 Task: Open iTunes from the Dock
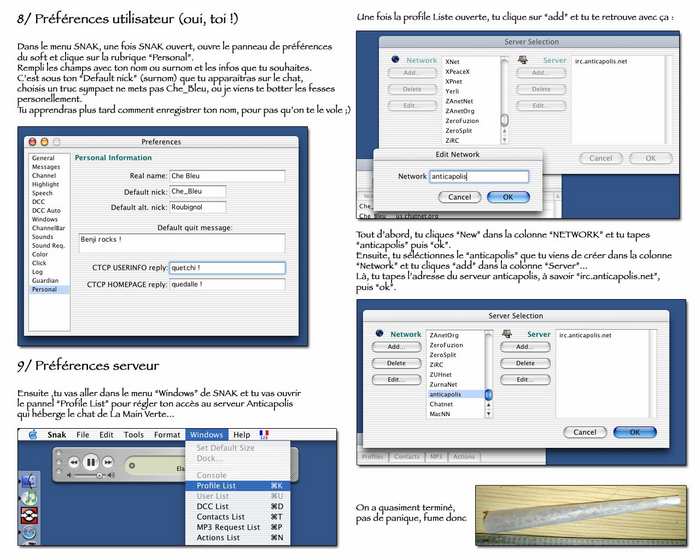(x=29, y=497)
